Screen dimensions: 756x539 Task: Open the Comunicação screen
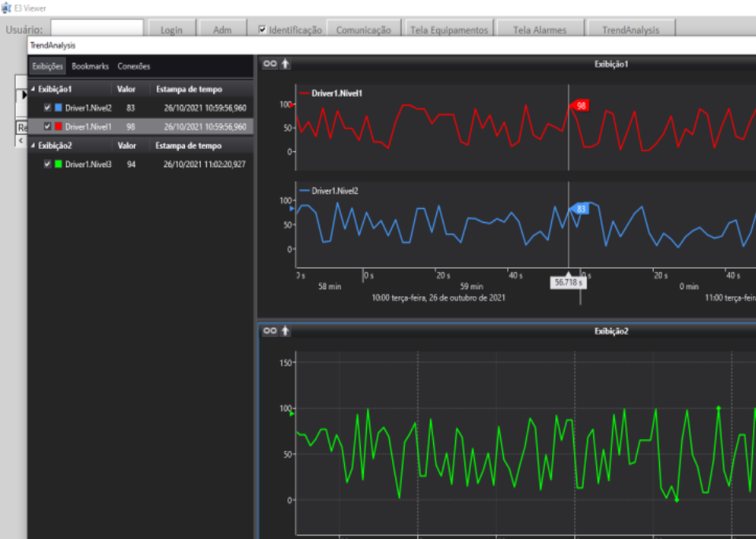(x=364, y=28)
